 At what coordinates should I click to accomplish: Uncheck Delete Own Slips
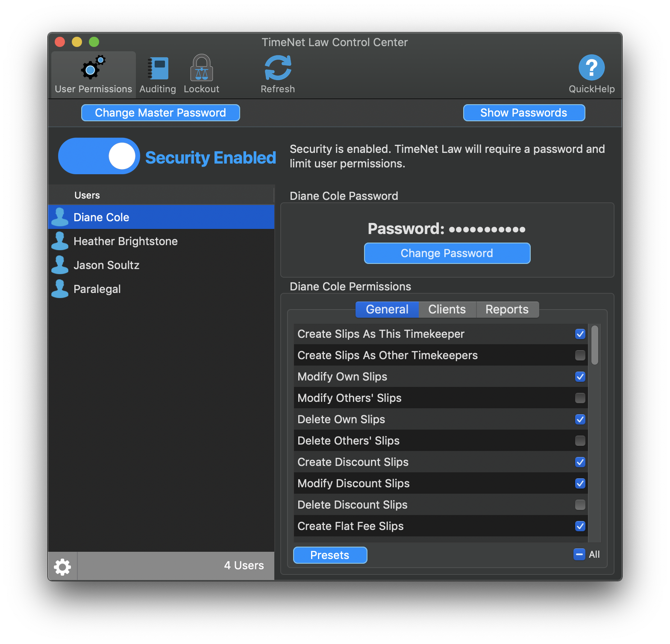coord(580,419)
